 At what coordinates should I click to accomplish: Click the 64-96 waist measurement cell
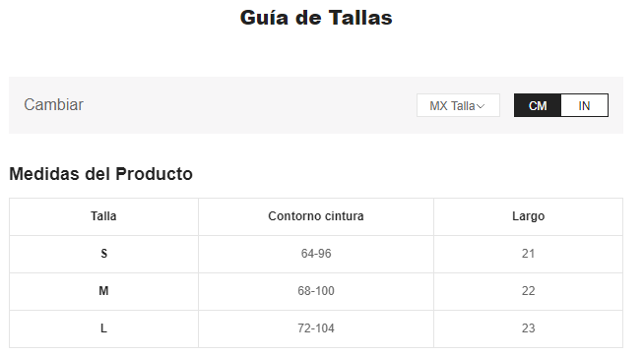coord(316,254)
